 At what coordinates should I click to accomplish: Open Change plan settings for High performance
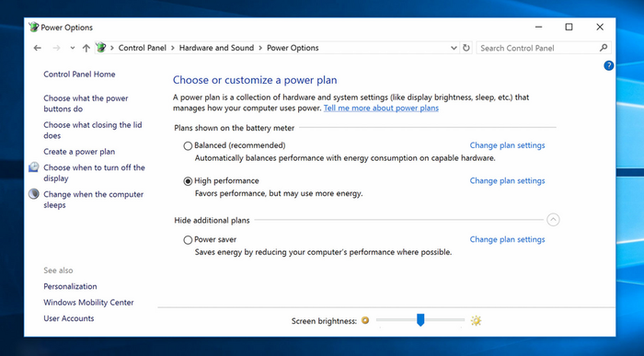[507, 180]
